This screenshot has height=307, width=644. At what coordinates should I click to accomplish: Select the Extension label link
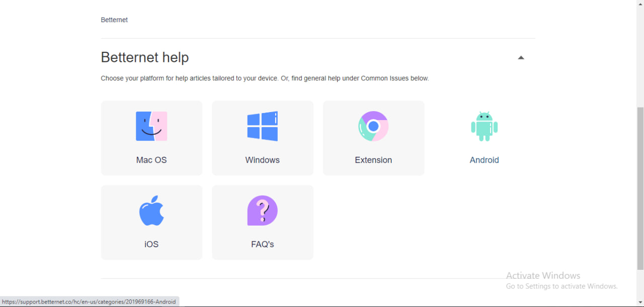[373, 160]
